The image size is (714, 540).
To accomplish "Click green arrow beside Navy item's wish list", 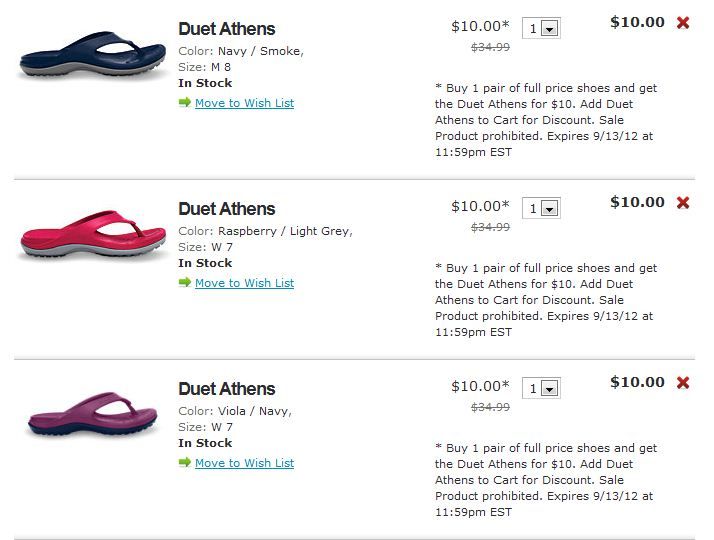I will 185,103.
